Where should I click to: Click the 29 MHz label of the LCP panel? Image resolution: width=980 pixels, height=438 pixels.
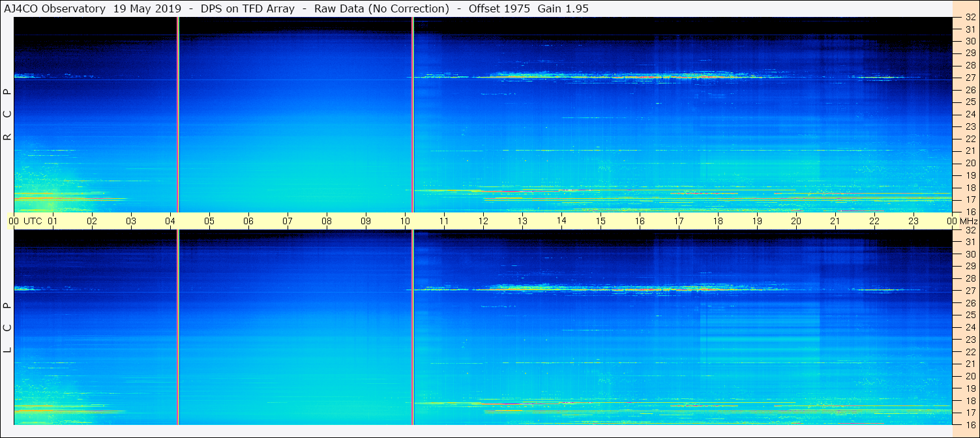click(970, 266)
